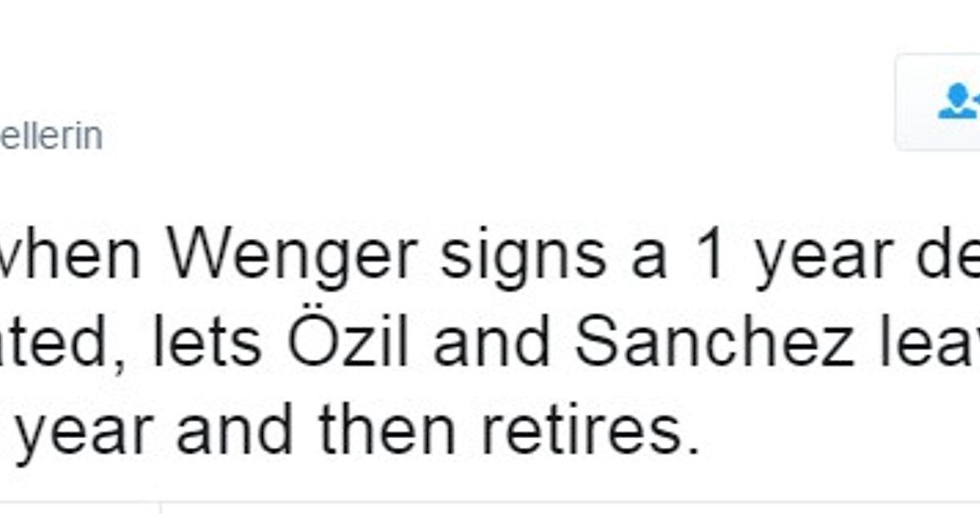Click the follow person icon
This screenshot has width=980, height=514.
pos(959,102)
